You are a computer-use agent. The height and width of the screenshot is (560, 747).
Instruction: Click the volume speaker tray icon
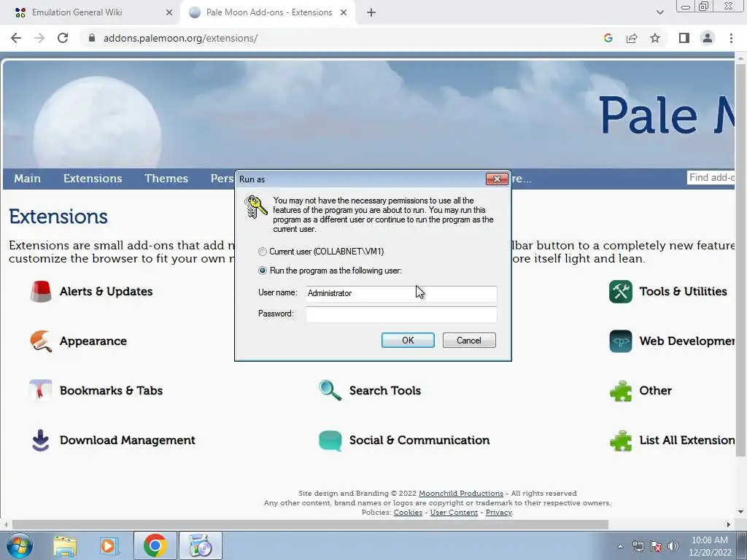(673, 546)
